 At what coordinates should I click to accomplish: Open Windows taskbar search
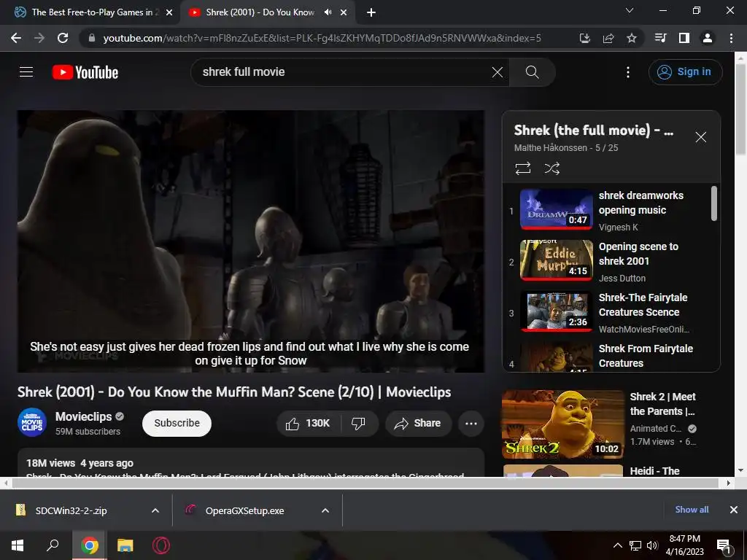point(53,545)
